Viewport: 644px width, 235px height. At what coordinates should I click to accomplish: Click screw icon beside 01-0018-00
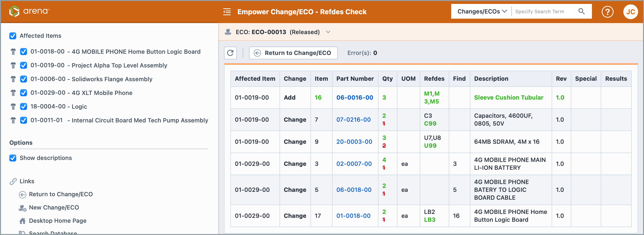tap(13, 52)
